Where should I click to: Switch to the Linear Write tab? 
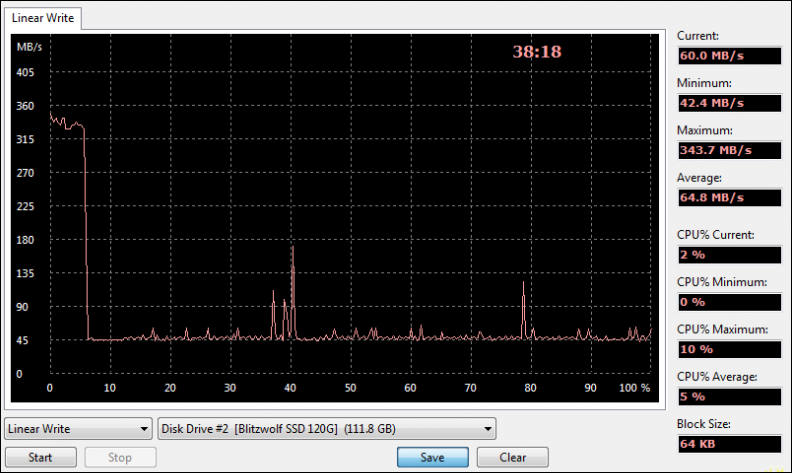[x=43, y=18]
